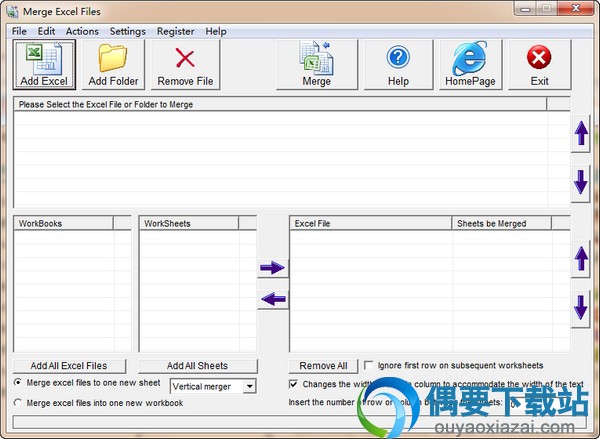Screen dimensions: 600x439
Task: Click the Excel File column header
Action: click(371, 223)
